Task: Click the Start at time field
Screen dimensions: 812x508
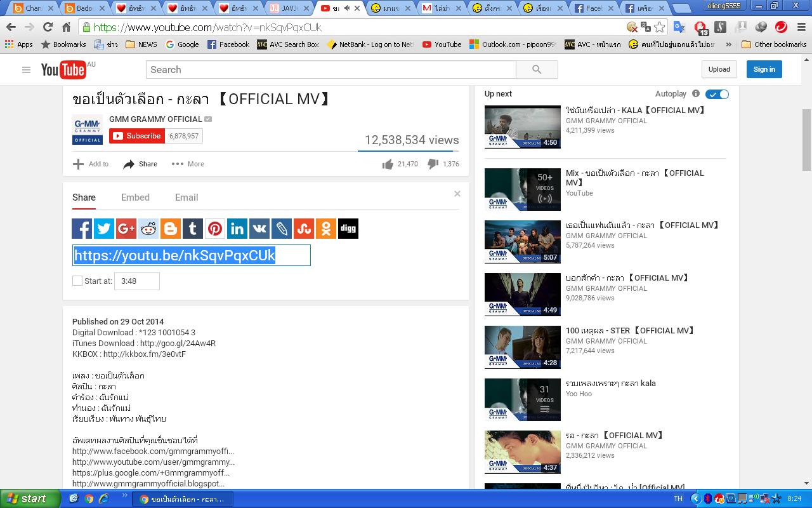Action: (x=137, y=281)
